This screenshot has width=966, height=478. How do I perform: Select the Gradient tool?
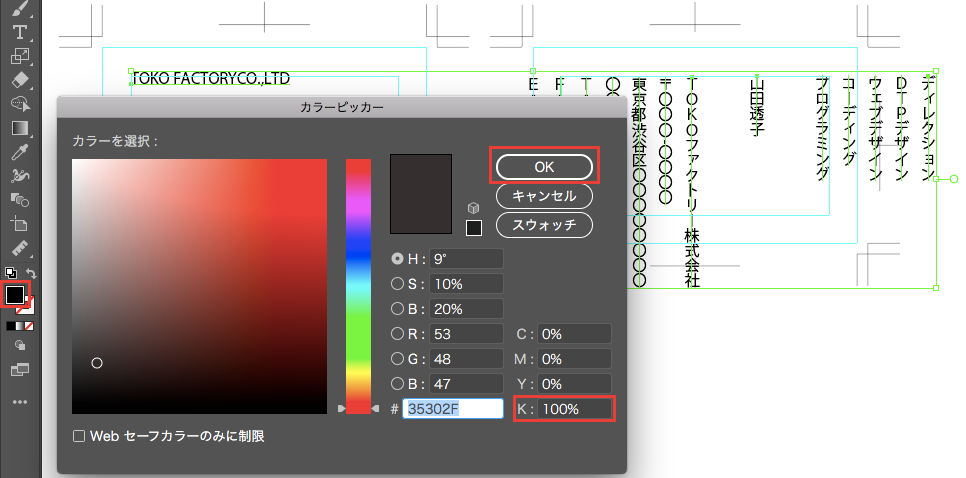click(19, 128)
